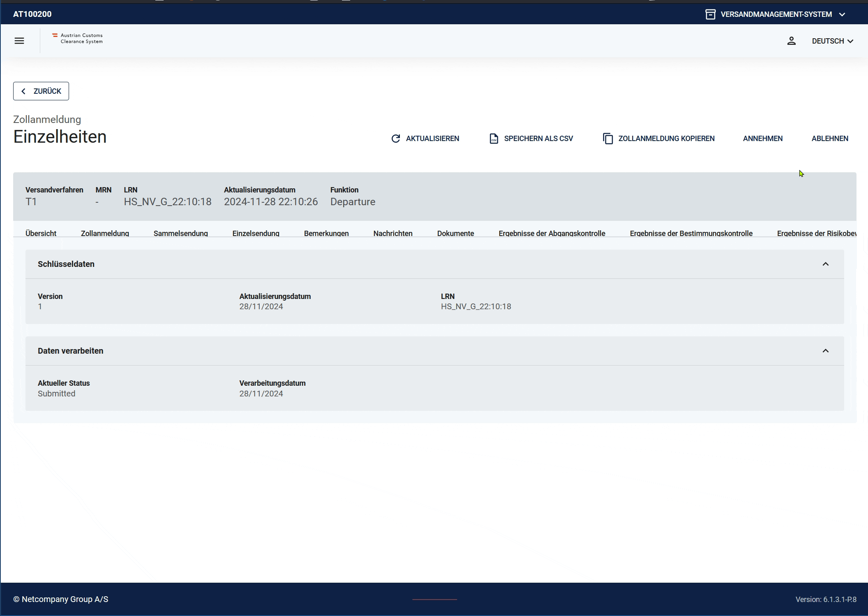Collapse the Schlüsseldaten section
Screen dimensions: 868x616
(825, 264)
